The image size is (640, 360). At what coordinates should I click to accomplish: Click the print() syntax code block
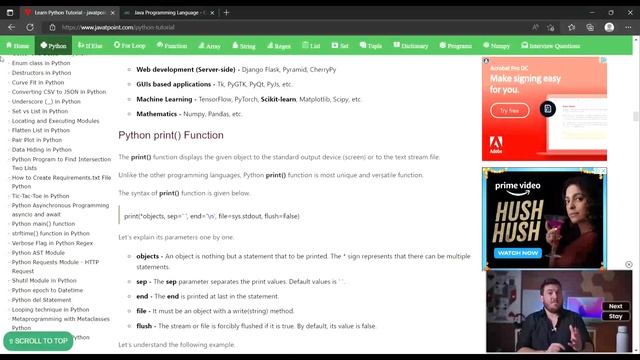pyautogui.click(x=295, y=216)
